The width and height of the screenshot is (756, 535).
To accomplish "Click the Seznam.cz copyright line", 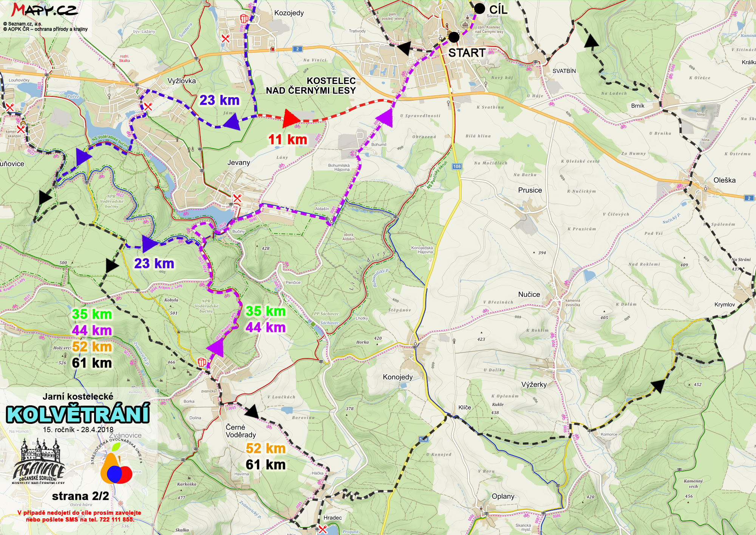I will (x=23, y=23).
